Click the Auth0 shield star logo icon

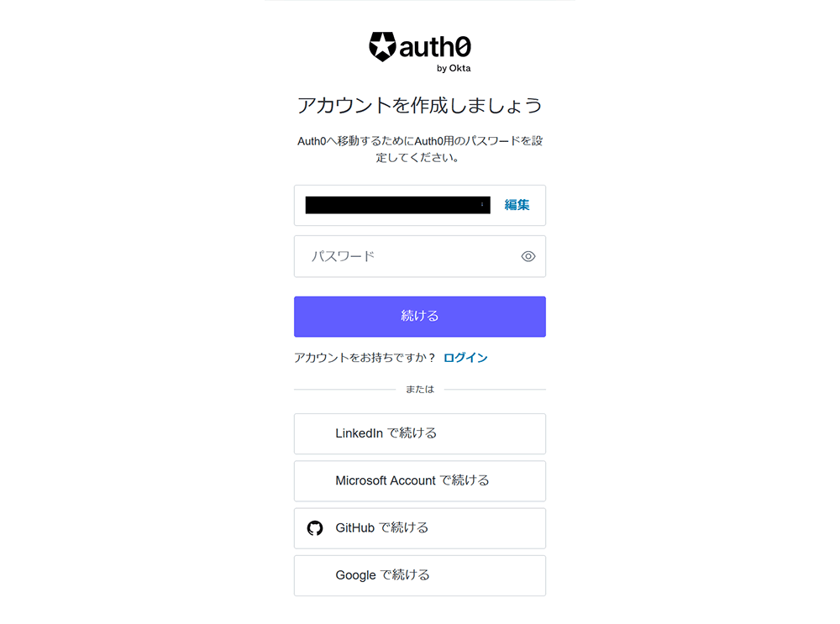coord(382,46)
